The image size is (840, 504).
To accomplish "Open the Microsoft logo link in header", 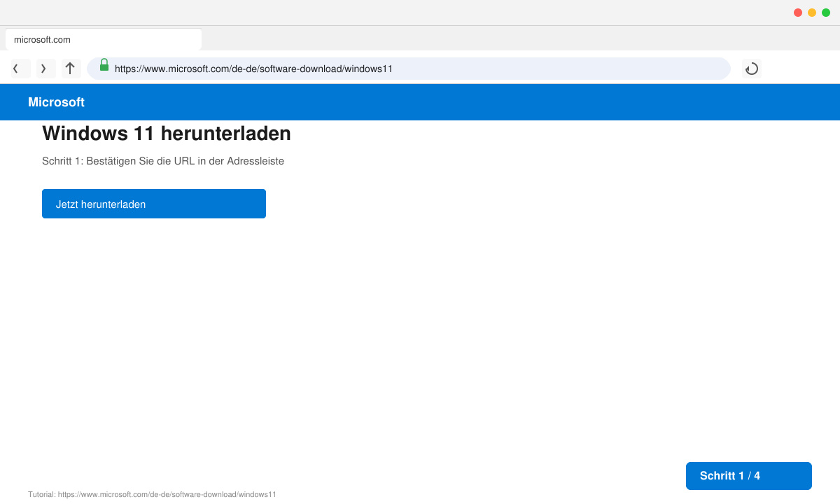I will 56,102.
